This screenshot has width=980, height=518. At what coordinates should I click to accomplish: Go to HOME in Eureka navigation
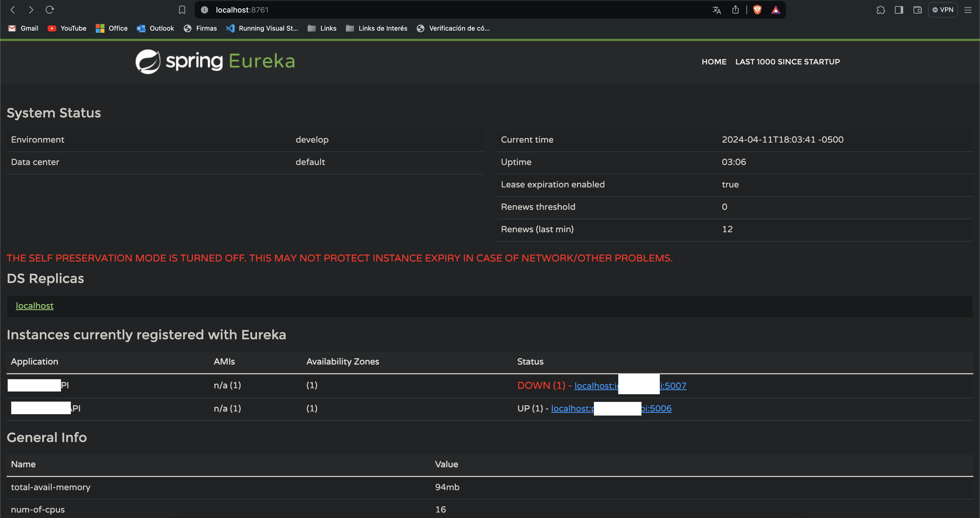tap(714, 61)
